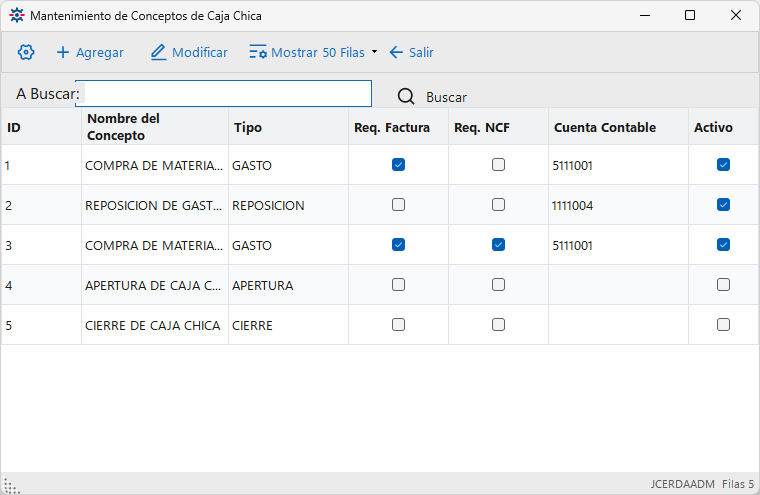The image size is (760, 495).
Task: Check Req. Factura for REPOSICION row
Action: tap(398, 205)
